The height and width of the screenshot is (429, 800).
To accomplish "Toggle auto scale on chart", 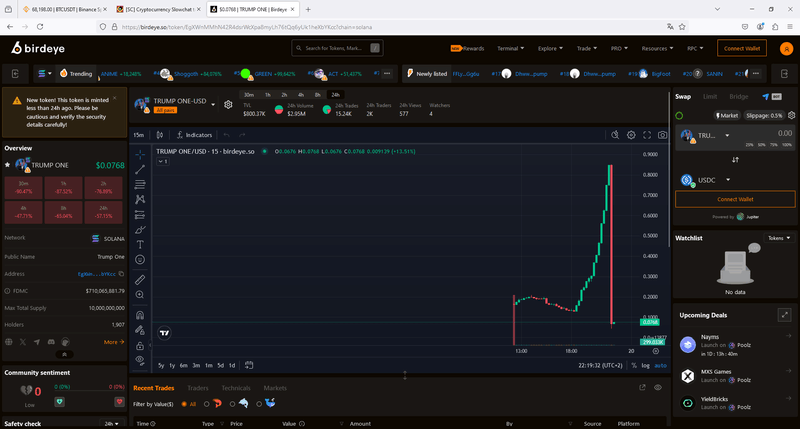I will point(661,365).
